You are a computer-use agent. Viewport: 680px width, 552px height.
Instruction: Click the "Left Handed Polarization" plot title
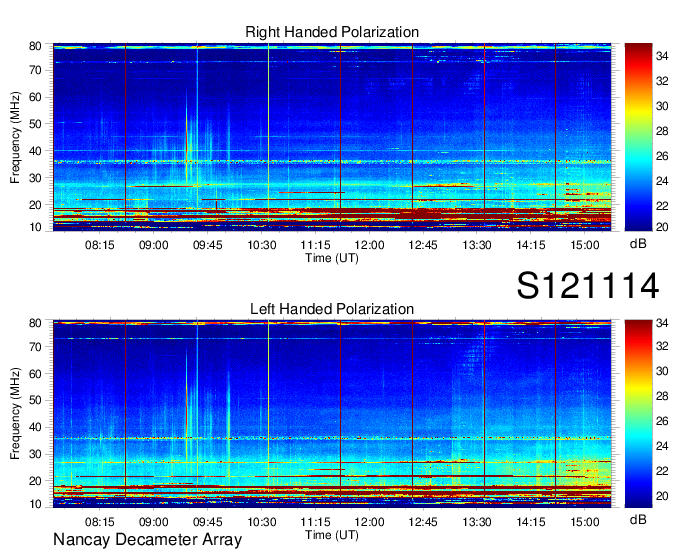332,309
